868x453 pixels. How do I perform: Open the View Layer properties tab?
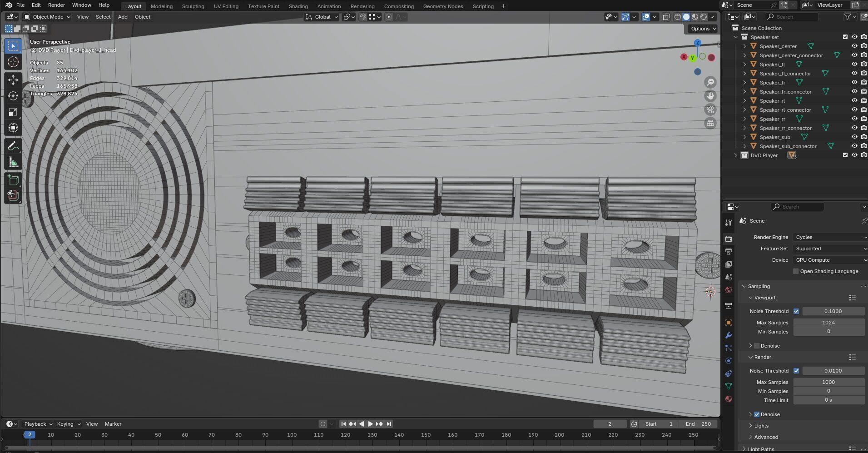point(729,264)
